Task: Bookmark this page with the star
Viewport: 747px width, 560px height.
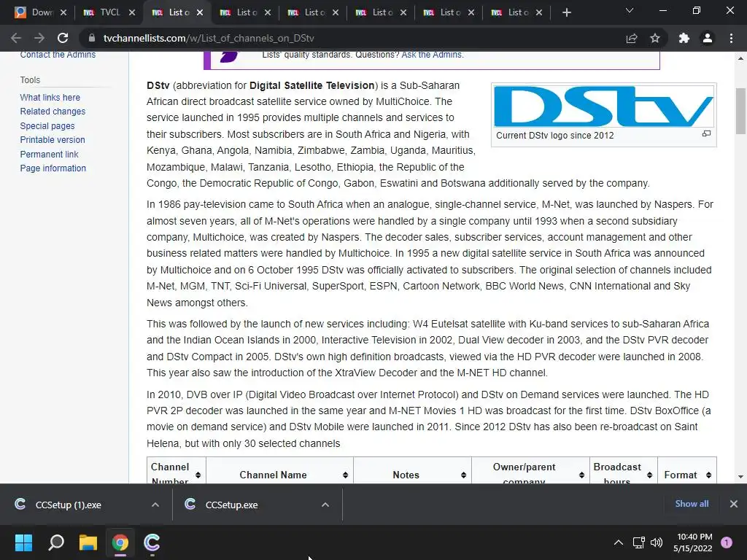Action: [x=655, y=38]
